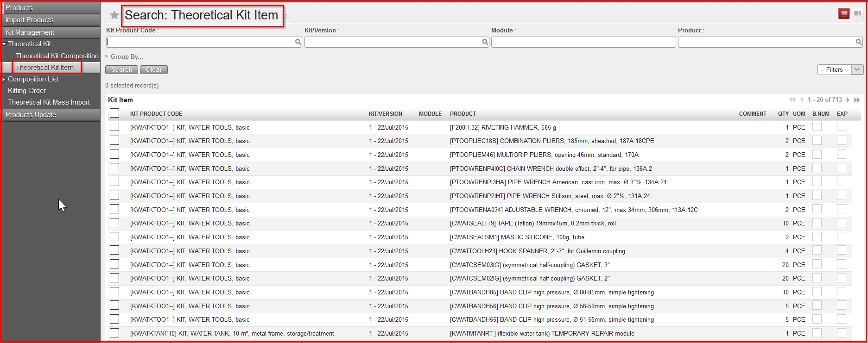This screenshot has height=343, width=868.
Task: Jump to last page of records
Action: (x=857, y=100)
